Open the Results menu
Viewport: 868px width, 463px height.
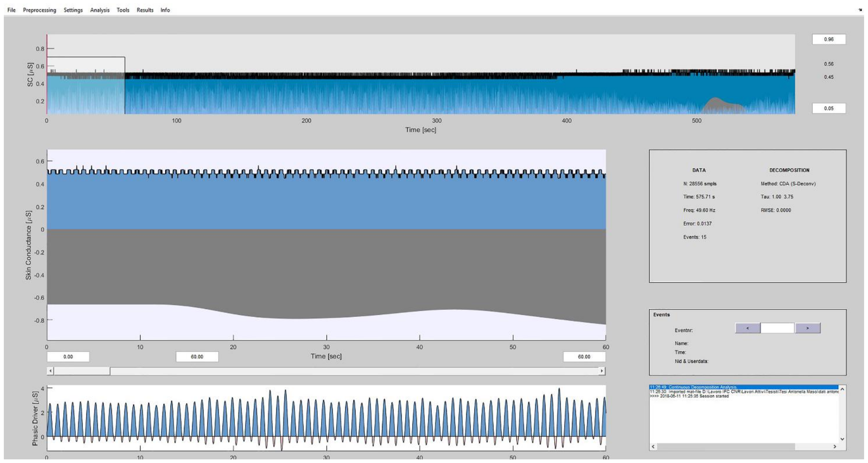click(x=145, y=10)
